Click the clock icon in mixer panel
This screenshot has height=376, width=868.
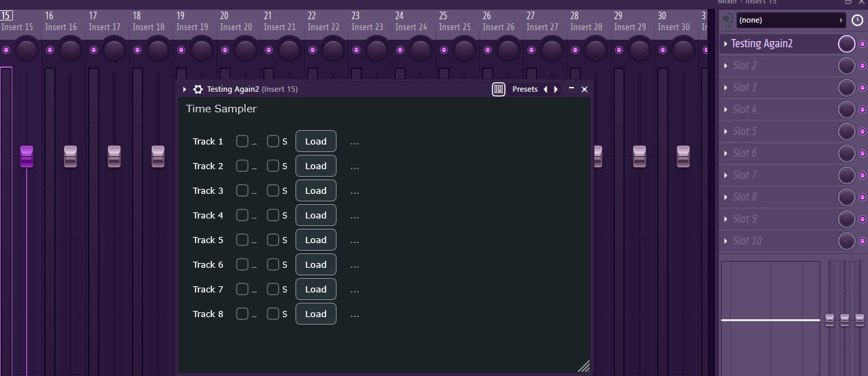[x=857, y=20]
